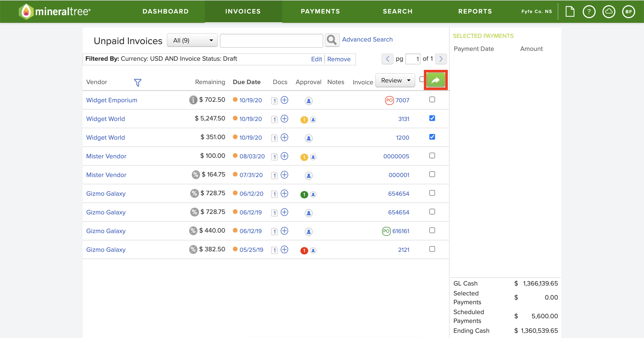This screenshot has height=338, width=644.
Task: Open Advanced Search link
Action: [x=367, y=39]
